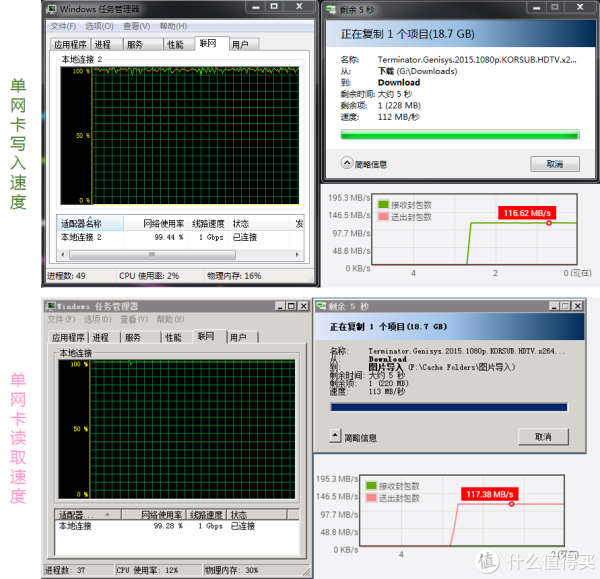600x579 pixels.
Task: Switch to 性能 tab in upper Task Manager
Action: tap(175, 44)
